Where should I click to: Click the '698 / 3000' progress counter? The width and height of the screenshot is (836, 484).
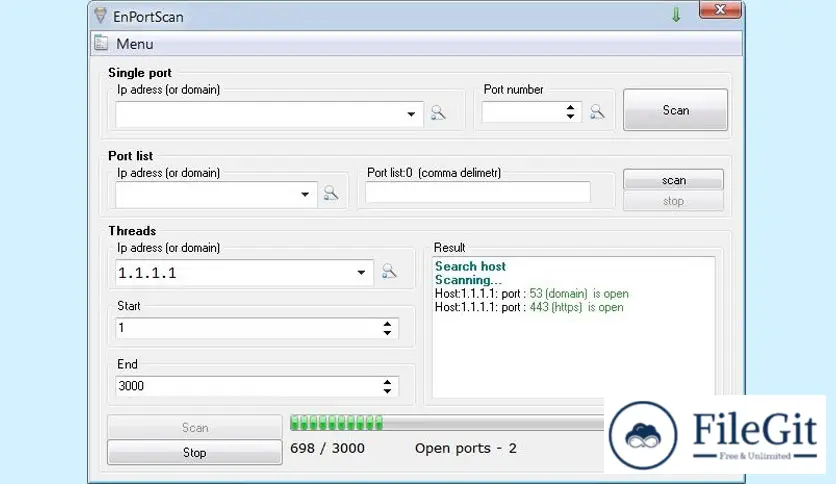coord(327,448)
